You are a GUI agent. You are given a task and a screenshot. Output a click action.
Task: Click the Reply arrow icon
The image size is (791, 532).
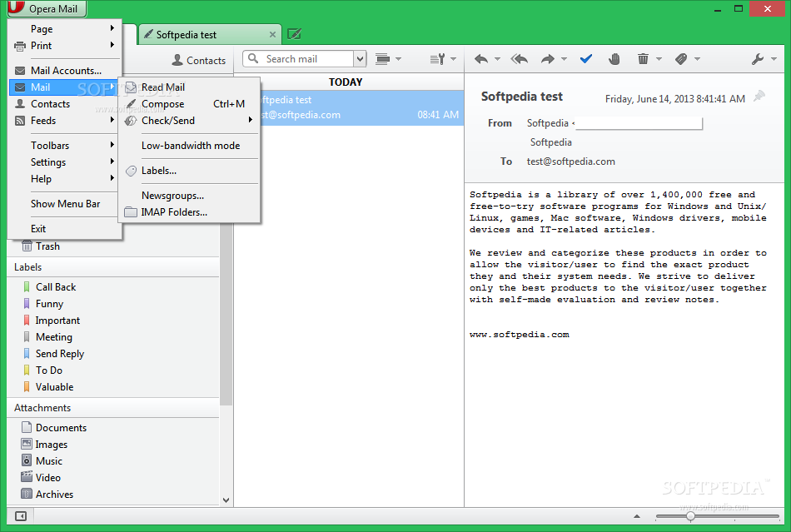click(481, 59)
